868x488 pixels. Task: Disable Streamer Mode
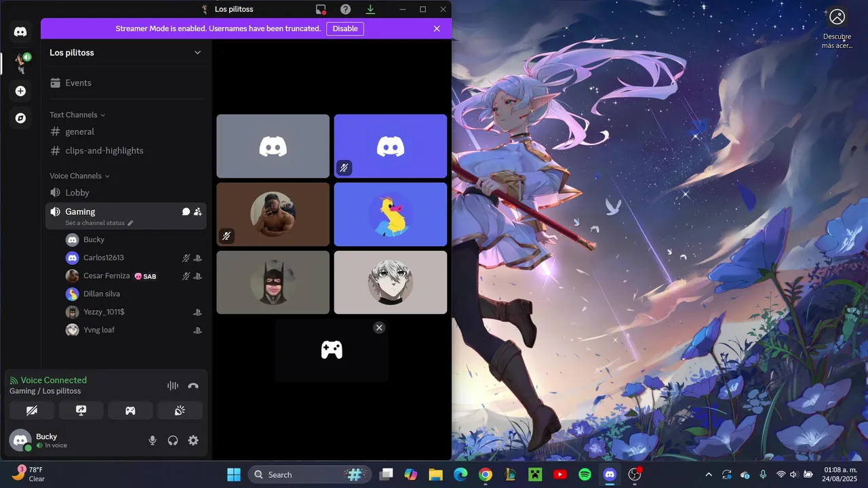pos(345,28)
